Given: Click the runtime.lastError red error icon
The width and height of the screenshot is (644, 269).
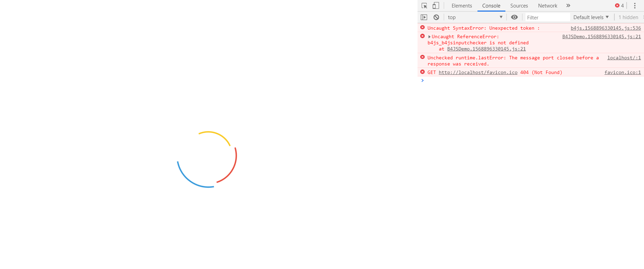Looking at the screenshot, I should 422,57.
